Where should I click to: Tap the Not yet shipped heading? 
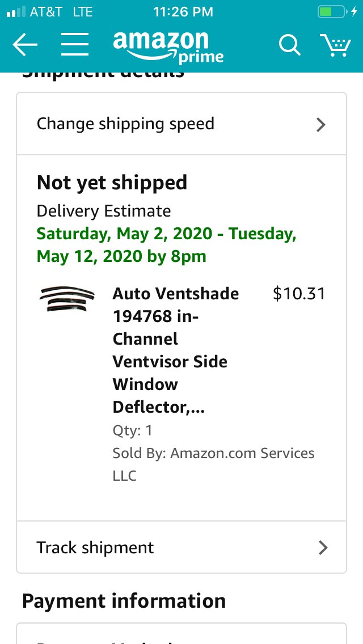(x=112, y=183)
